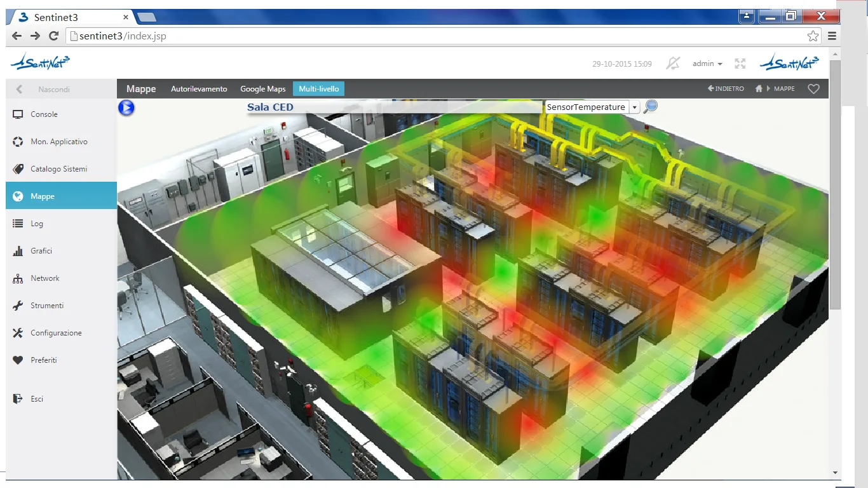868x488 pixels.
Task: Click the heart favorite icon in Mappe bar
Action: point(813,89)
